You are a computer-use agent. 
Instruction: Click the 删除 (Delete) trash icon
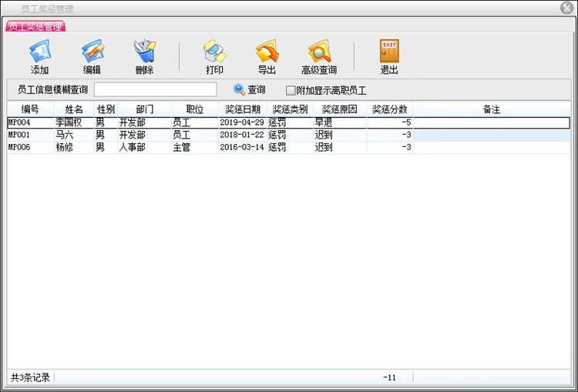145,57
